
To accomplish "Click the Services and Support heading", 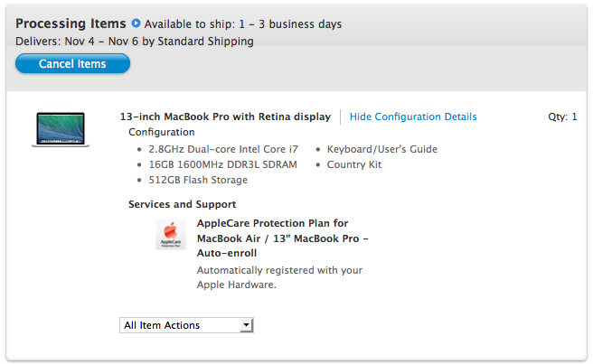I will (x=183, y=204).
